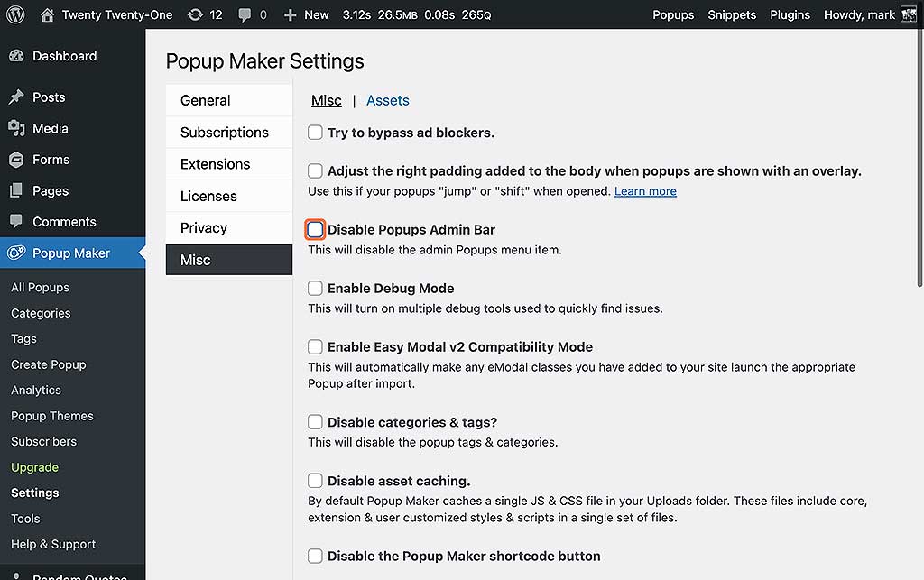Click the Popup Maker icon in sidebar
Image resolution: width=924 pixels, height=580 pixels.
coord(16,253)
